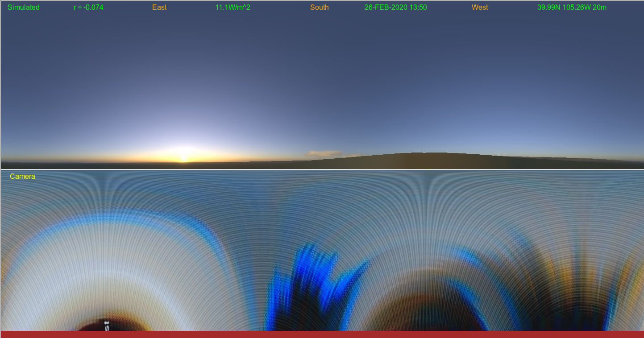This screenshot has width=644, height=338.
Task: Click the orange East compass label
Action: pos(159,8)
